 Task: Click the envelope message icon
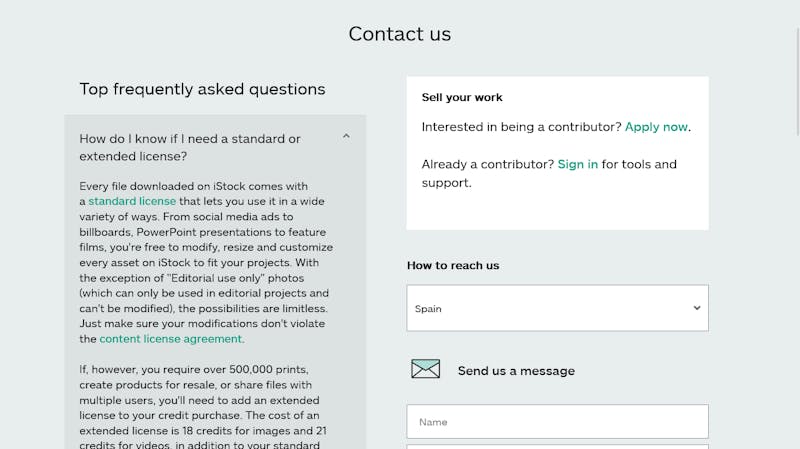tap(426, 368)
